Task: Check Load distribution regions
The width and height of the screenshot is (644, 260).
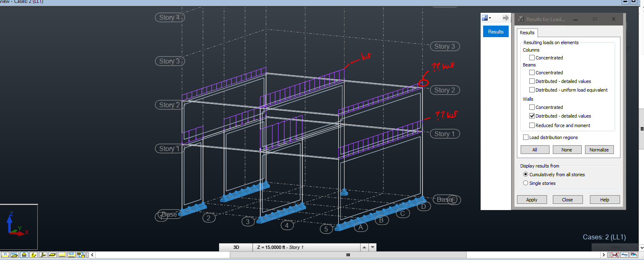Action: [x=526, y=137]
